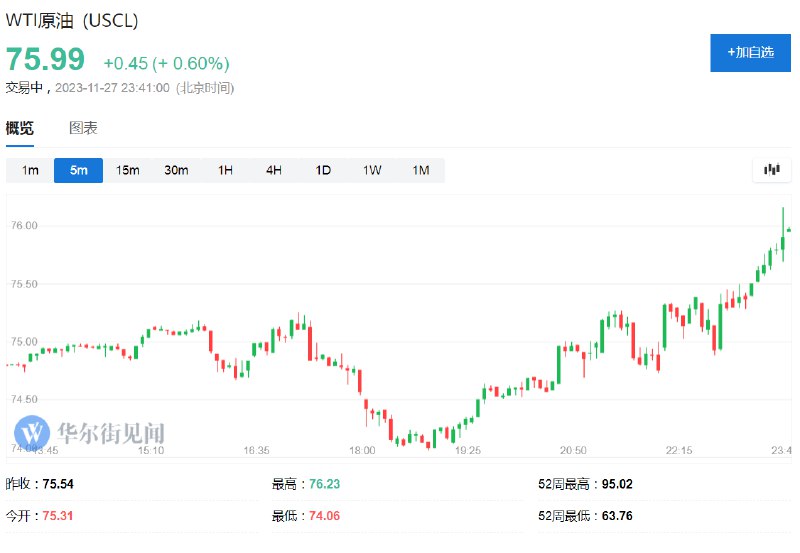
Task: Click the 76.00 price axis label
Action: tap(24, 225)
